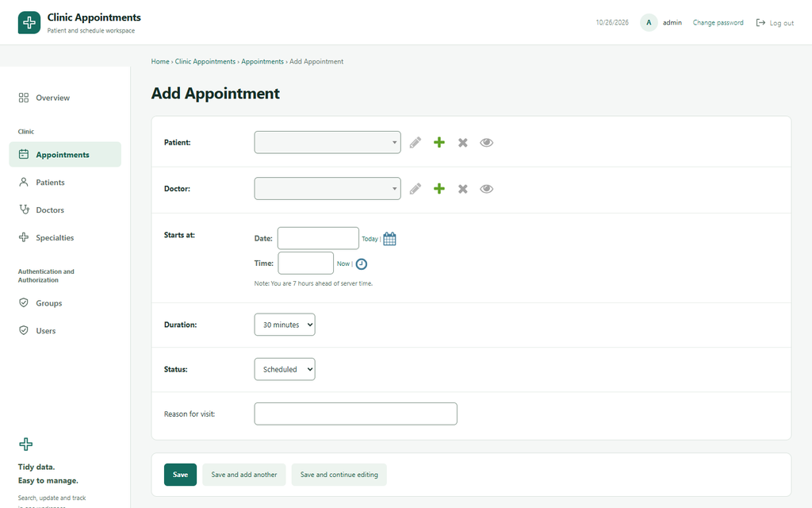Open the date picker calendar icon
812x508 pixels.
[389, 239]
